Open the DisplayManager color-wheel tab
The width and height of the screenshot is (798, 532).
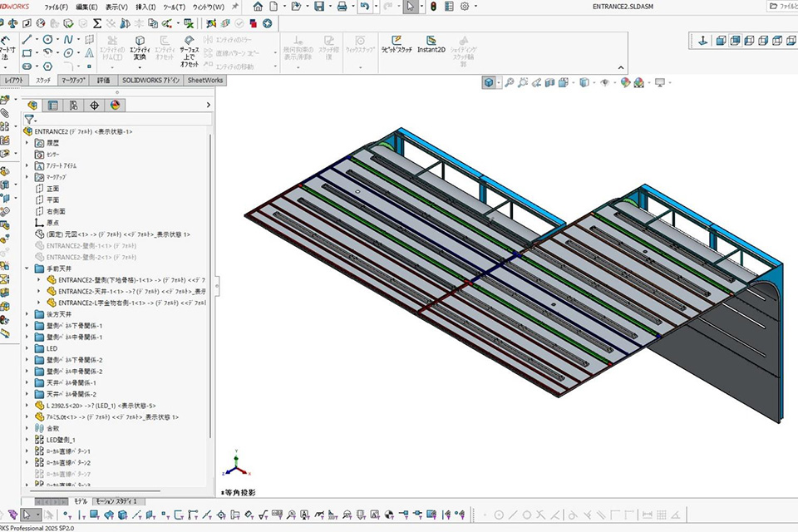click(115, 106)
